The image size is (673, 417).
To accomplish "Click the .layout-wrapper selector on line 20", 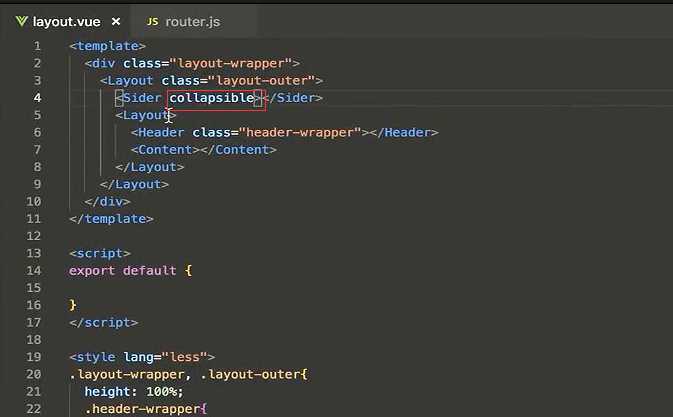I will (127, 375).
